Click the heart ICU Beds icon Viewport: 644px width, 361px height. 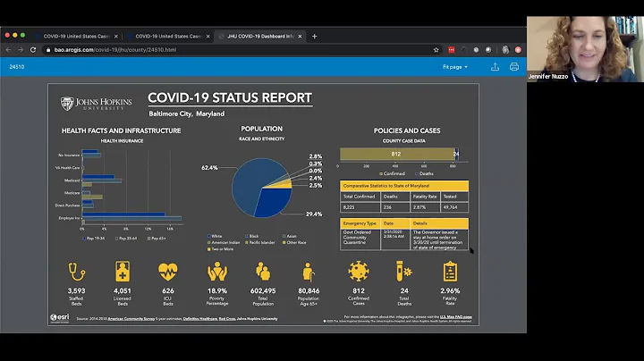point(168,271)
